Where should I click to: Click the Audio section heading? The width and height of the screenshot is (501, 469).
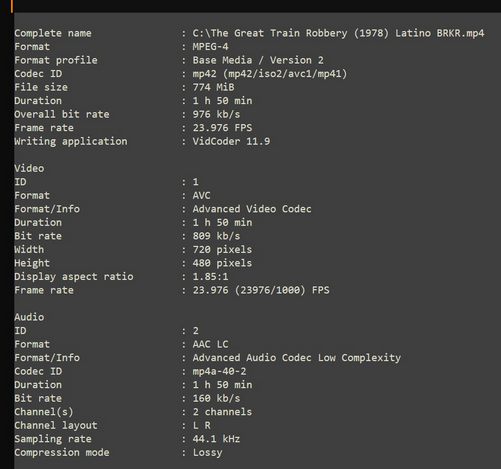click(x=29, y=317)
